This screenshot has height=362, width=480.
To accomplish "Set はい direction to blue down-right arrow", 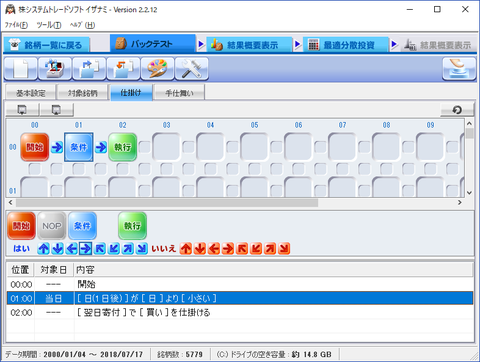I will pos(142,249).
